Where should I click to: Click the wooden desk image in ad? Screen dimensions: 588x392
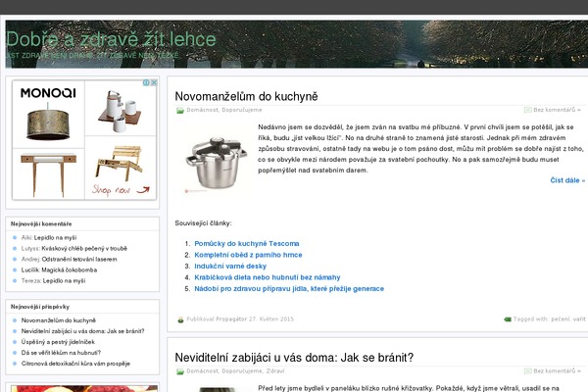click(x=48, y=173)
